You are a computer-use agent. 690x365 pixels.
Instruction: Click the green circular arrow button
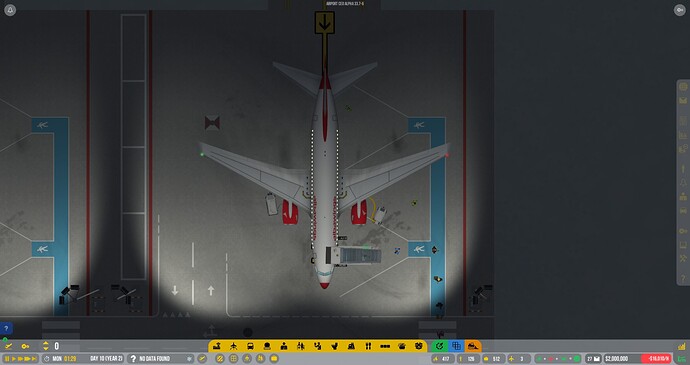click(439, 347)
